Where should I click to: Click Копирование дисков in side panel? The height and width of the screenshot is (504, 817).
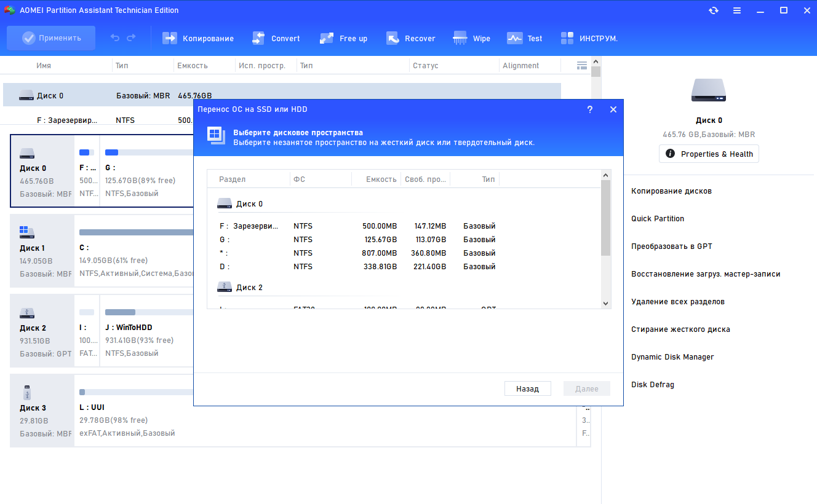click(x=671, y=191)
